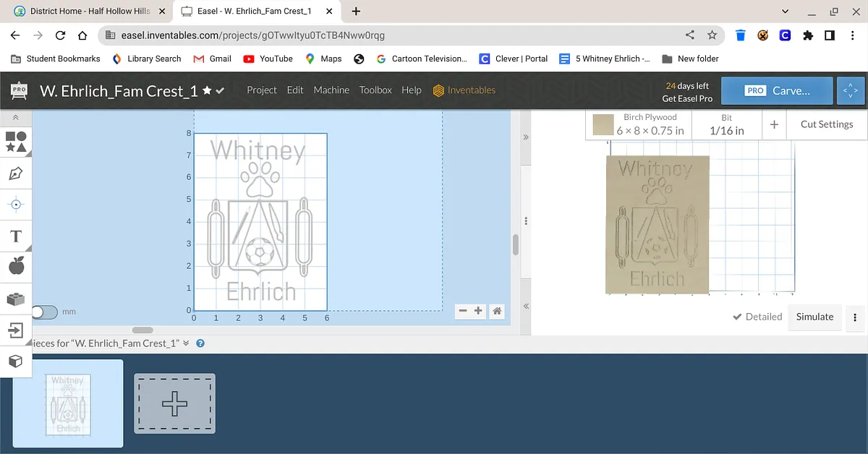
Task: Add a new workpiece
Action: 174,403
